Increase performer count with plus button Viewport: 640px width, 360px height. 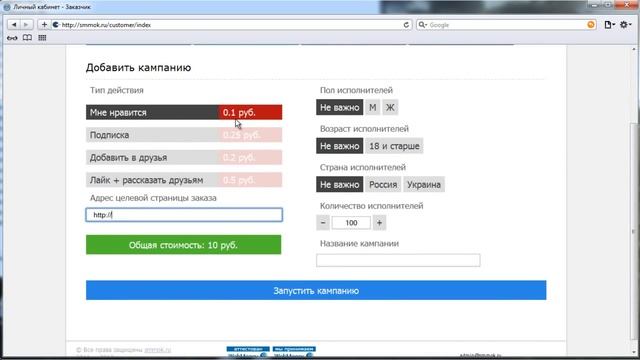(380, 223)
